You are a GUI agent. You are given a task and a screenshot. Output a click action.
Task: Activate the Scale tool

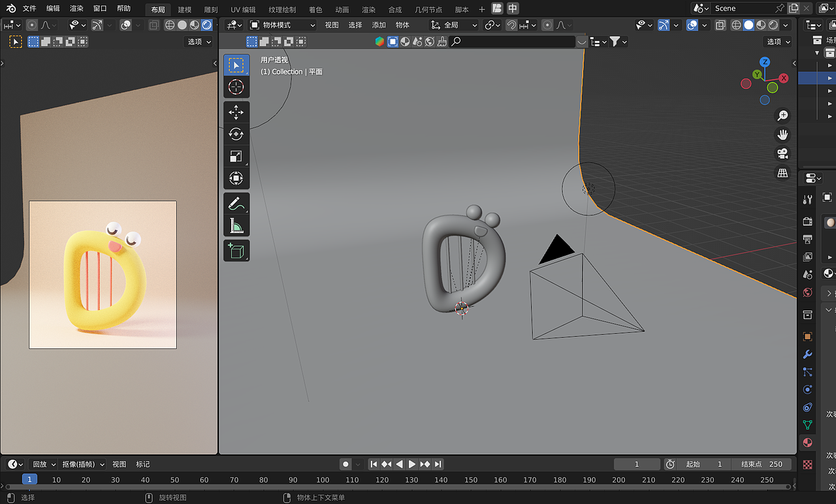pyautogui.click(x=236, y=156)
